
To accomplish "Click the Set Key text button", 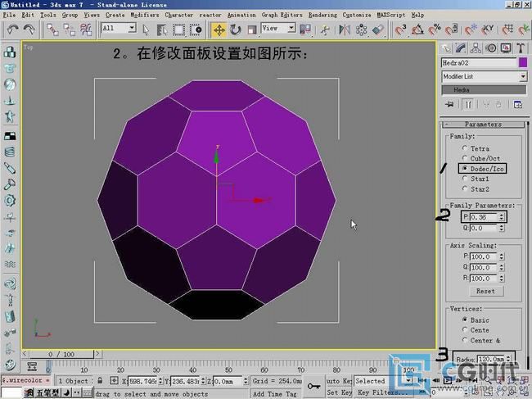I will click(339, 392).
